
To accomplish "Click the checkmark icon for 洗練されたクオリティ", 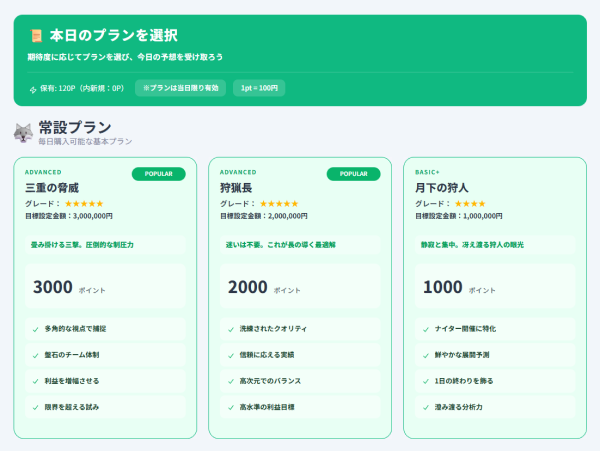I will [231, 329].
